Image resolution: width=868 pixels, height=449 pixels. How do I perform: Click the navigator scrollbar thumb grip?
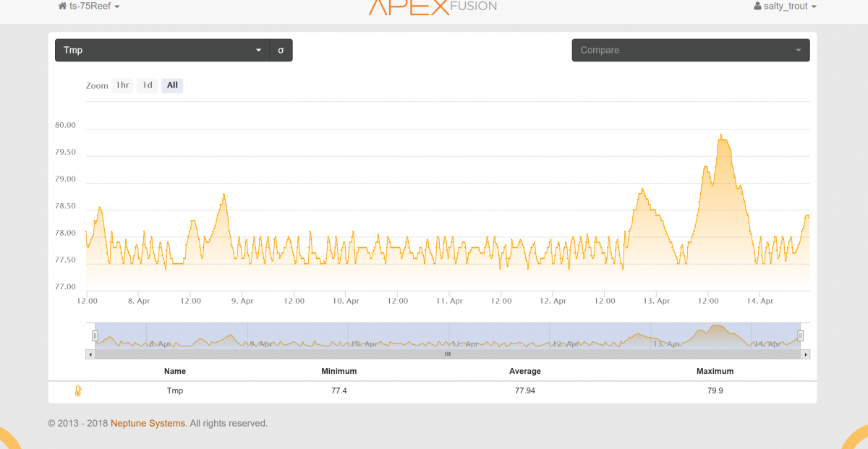(448, 354)
